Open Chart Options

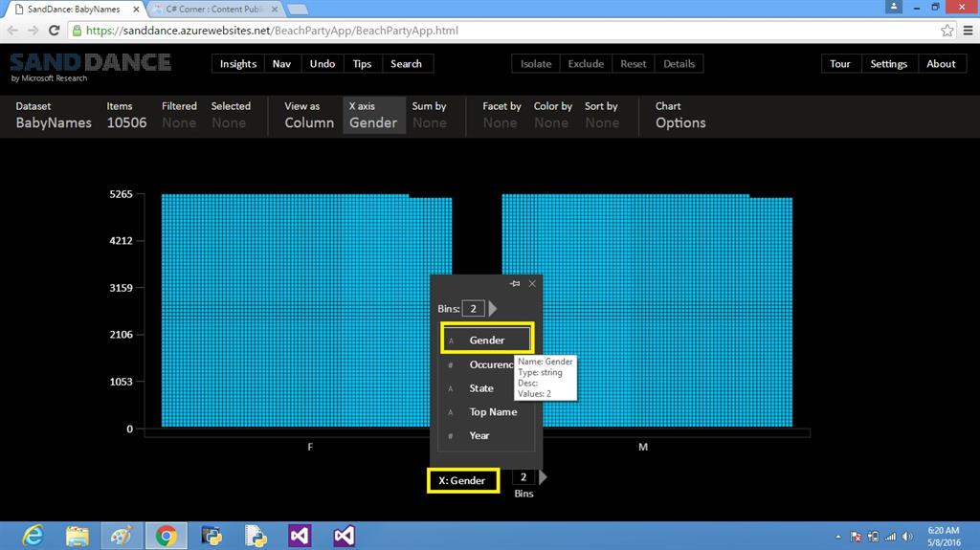pos(680,115)
